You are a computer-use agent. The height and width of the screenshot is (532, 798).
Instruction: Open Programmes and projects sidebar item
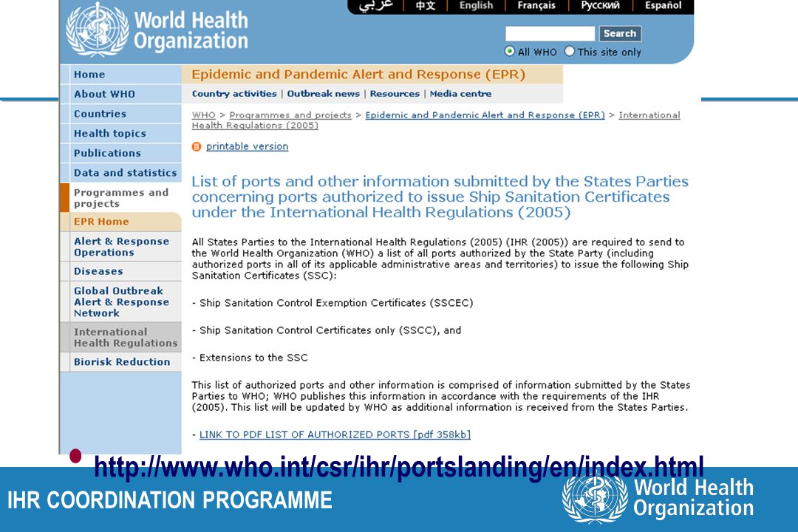point(121,197)
